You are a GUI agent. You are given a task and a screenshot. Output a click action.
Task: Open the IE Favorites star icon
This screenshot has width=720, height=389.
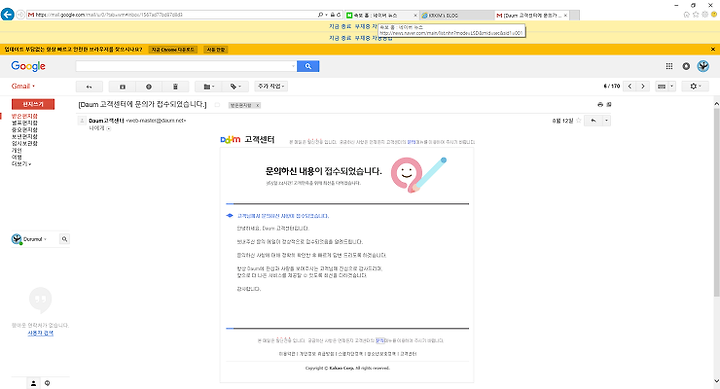tap(696, 15)
